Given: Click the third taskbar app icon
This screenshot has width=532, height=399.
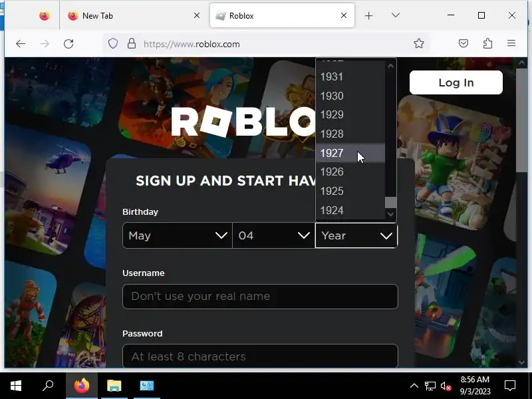Looking at the screenshot, I should tap(147, 386).
